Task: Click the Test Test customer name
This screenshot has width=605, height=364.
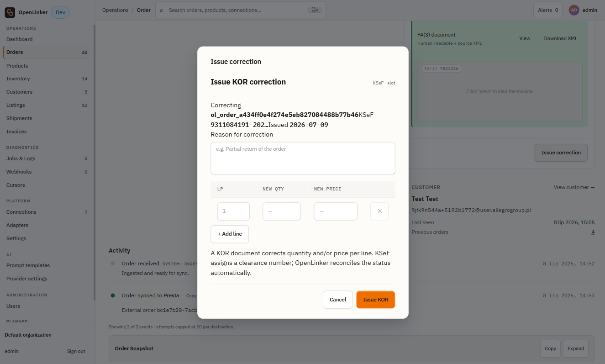Action: pos(425,199)
